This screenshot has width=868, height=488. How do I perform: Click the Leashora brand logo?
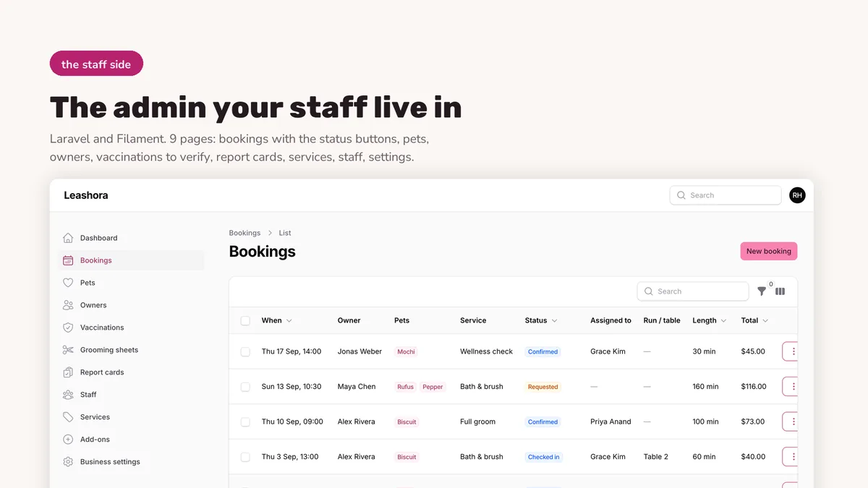click(85, 195)
